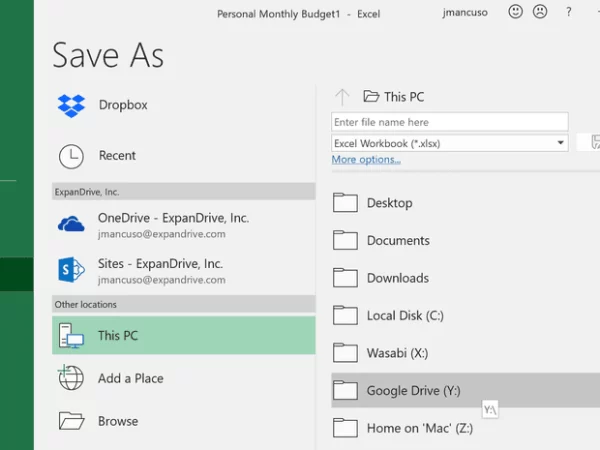
Task: Open Documents folder label
Action: click(x=398, y=240)
